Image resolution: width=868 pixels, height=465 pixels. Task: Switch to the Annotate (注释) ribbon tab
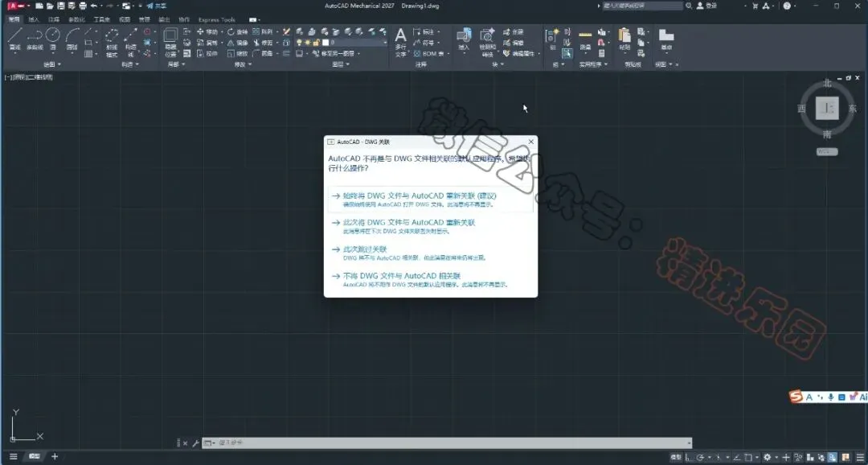(x=54, y=19)
